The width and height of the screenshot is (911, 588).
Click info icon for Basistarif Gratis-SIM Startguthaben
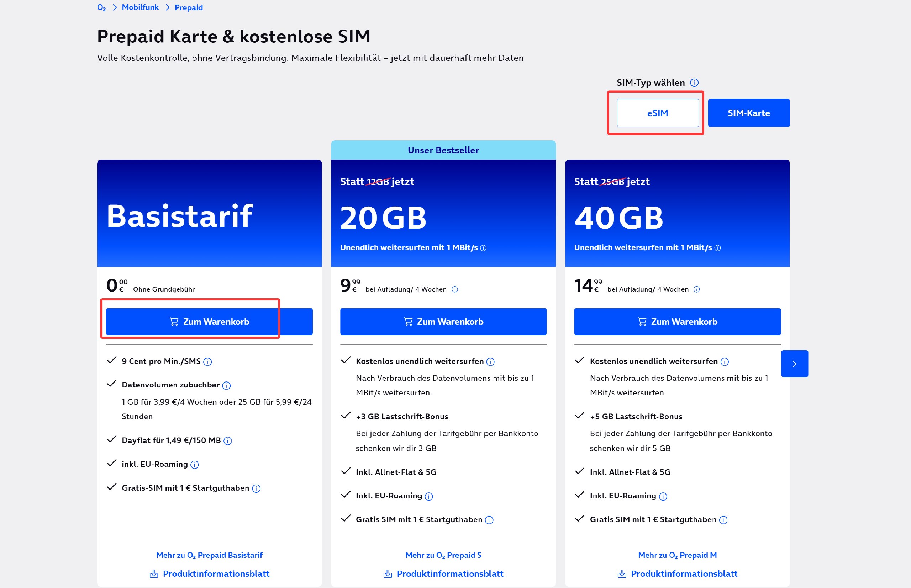[256, 489]
